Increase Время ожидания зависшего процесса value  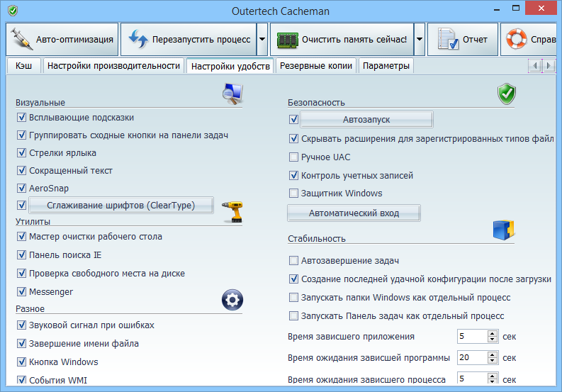tap(493, 376)
